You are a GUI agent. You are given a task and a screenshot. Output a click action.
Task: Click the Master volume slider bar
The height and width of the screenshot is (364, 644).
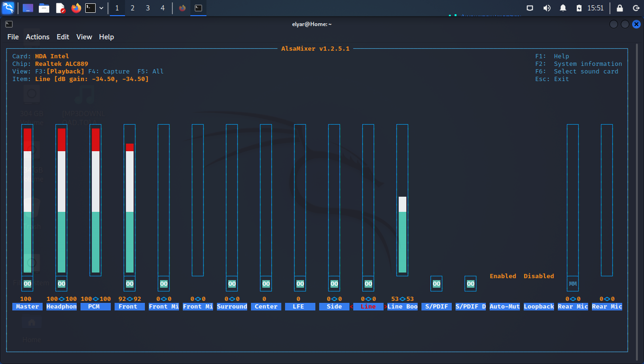pos(27,200)
